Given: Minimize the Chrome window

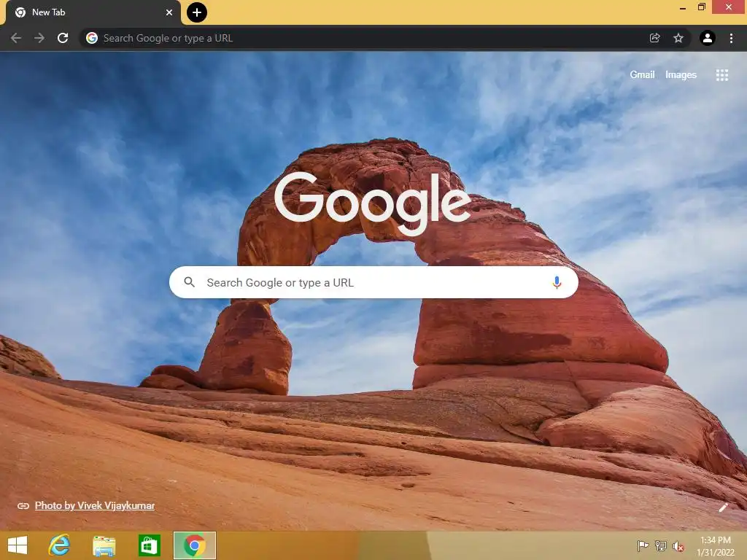Looking at the screenshot, I should (x=683, y=7).
